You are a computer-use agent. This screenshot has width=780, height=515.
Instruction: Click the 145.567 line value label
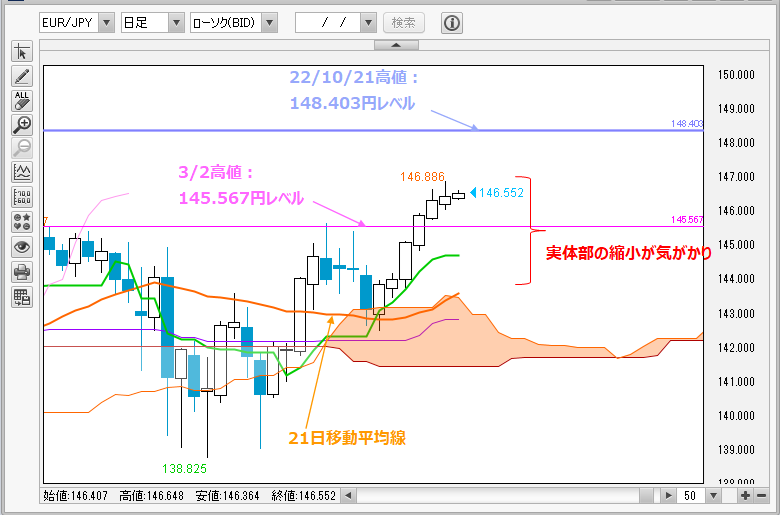tap(687, 219)
